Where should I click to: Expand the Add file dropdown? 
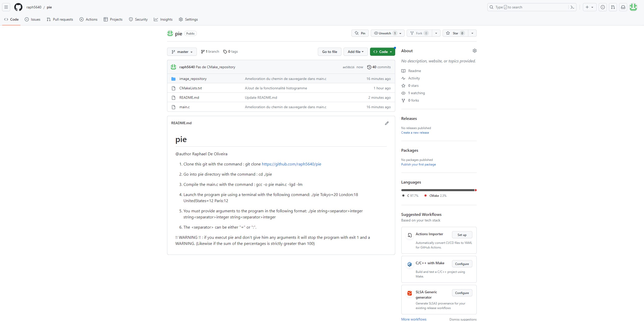355,52
